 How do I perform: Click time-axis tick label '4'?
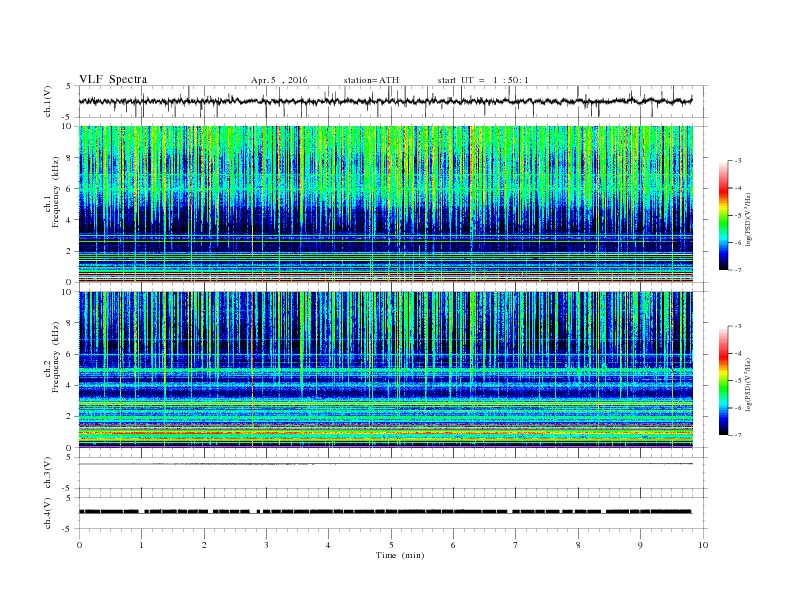328,545
